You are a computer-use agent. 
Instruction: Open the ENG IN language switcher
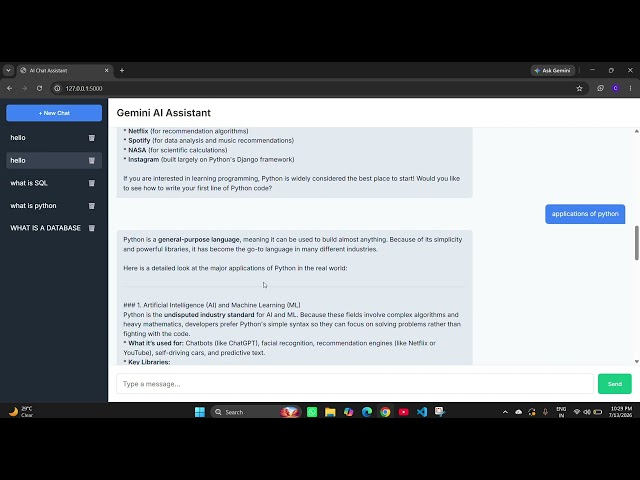tap(561, 412)
